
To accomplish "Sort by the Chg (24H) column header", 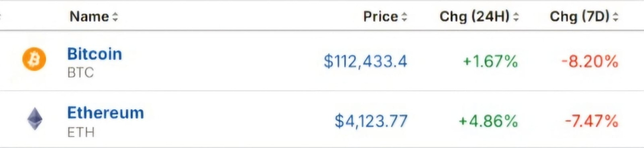I will [474, 16].
